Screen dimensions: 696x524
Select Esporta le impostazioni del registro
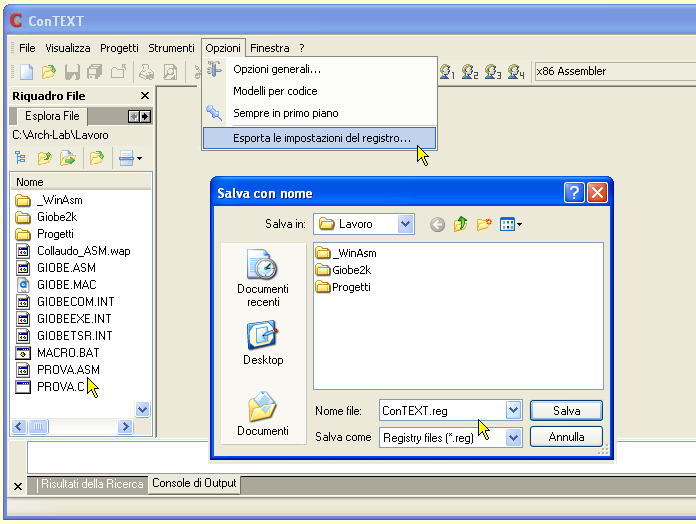[x=320, y=138]
